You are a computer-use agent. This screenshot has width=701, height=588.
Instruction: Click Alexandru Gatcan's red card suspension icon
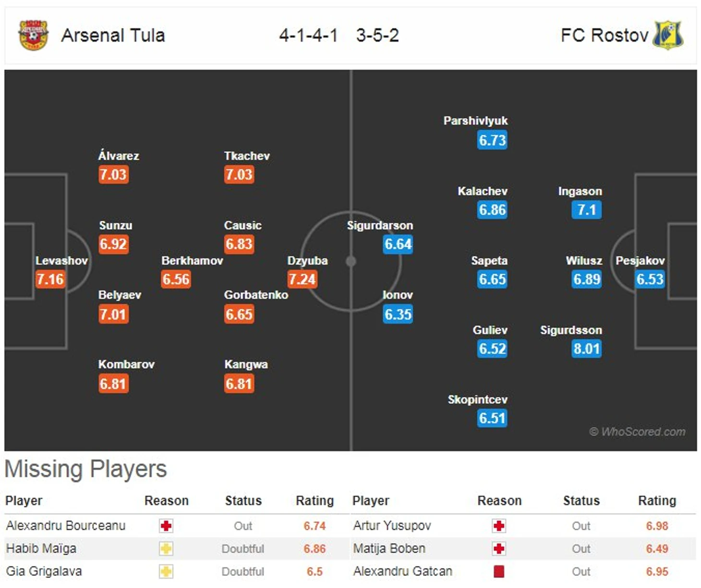click(x=499, y=571)
